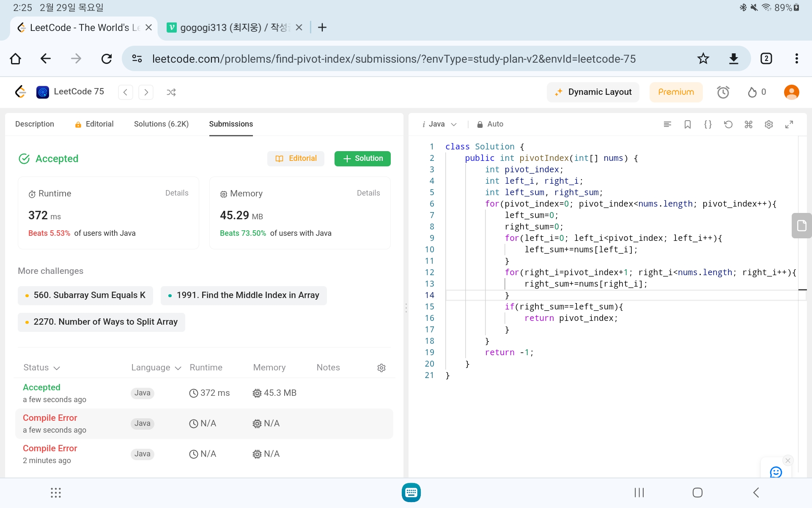Toggle the Auto lock setting

point(490,124)
